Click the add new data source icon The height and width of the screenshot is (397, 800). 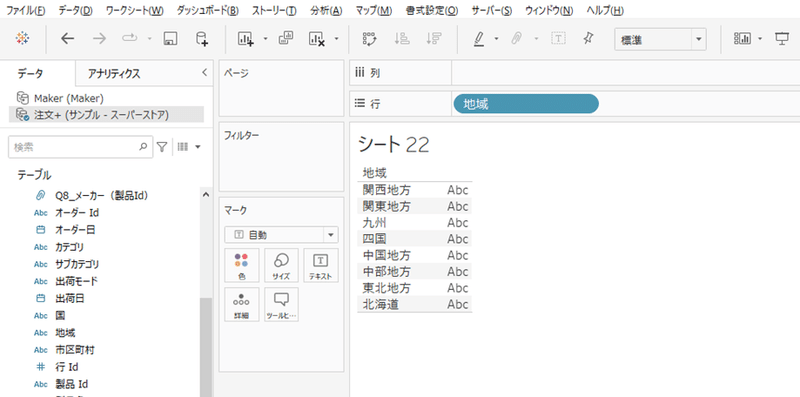tap(202, 39)
